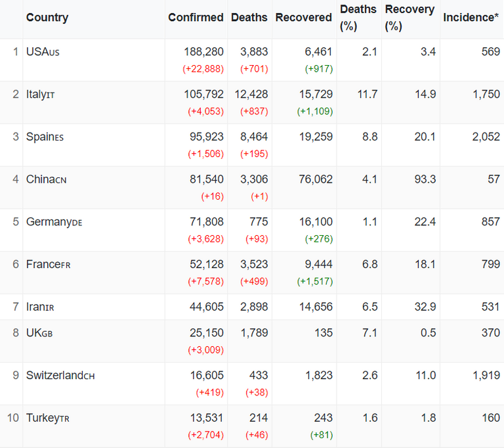Click UK new cases (+3,009)
This screenshot has height=448, width=504.
tap(205, 350)
